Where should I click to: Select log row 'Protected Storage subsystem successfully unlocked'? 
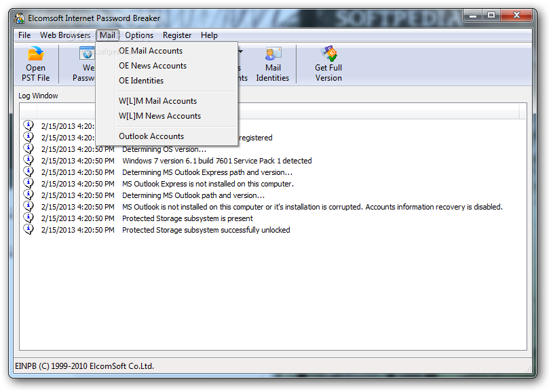pos(273,230)
